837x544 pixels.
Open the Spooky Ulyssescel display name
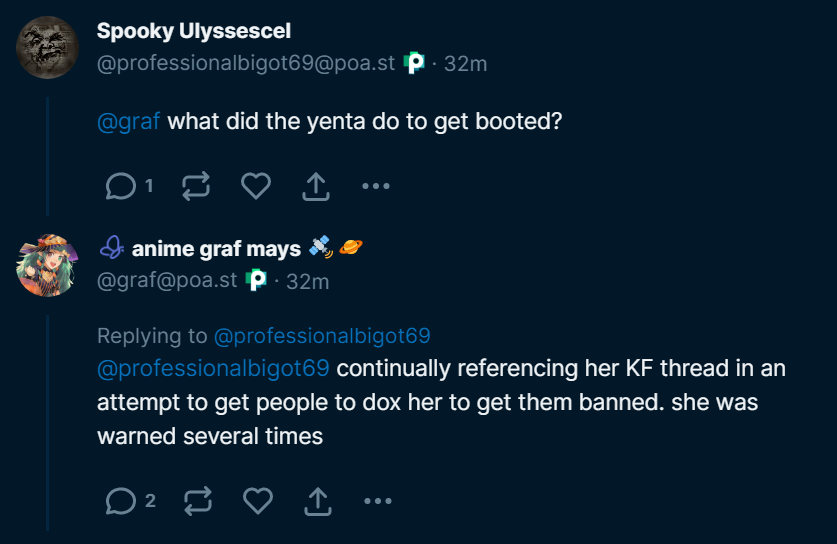[194, 31]
